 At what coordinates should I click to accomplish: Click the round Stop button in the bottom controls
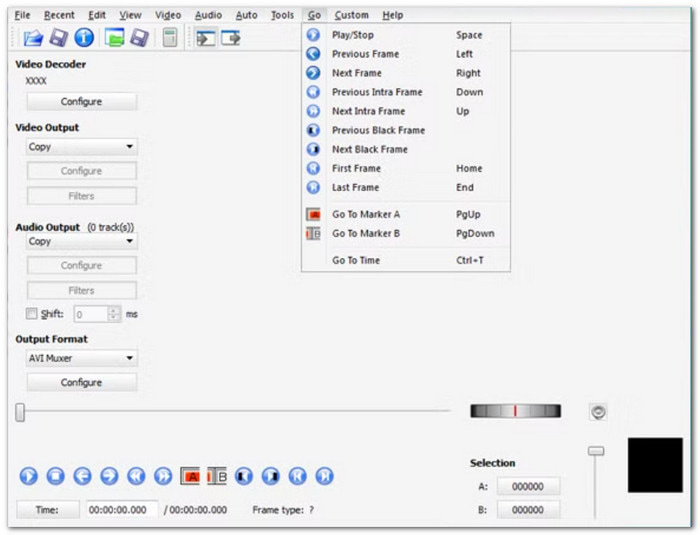[x=56, y=476]
